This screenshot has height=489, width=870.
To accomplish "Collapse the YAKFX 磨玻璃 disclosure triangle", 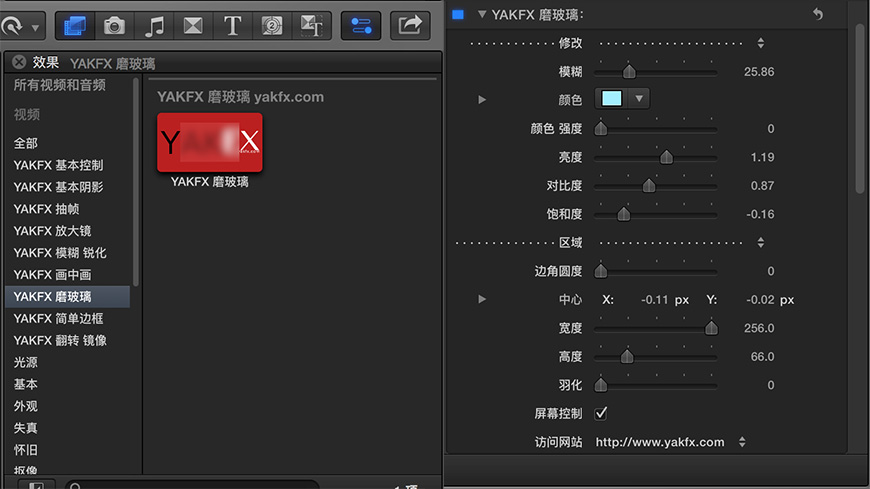I will (482, 14).
